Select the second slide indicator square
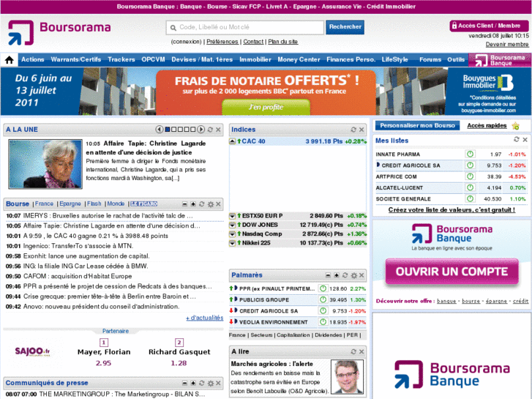Image resolution: width=532 pixels, height=399 pixels. pos(173,130)
